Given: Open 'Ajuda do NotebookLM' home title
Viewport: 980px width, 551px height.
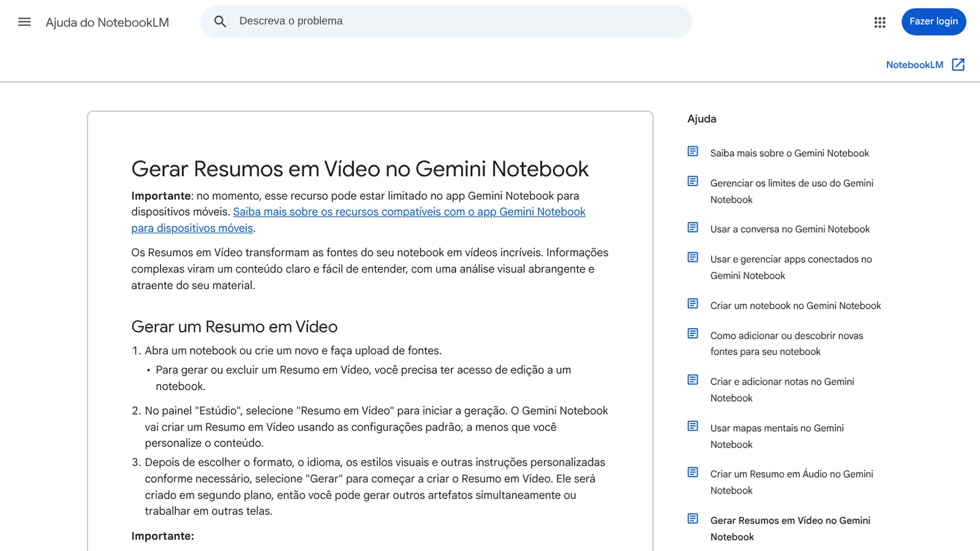Looking at the screenshot, I should click(107, 23).
